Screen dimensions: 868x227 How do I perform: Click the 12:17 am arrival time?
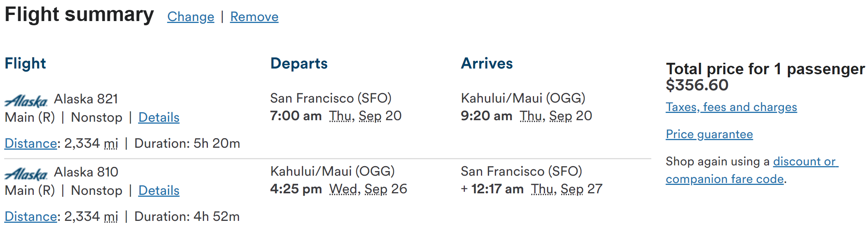[x=497, y=189]
